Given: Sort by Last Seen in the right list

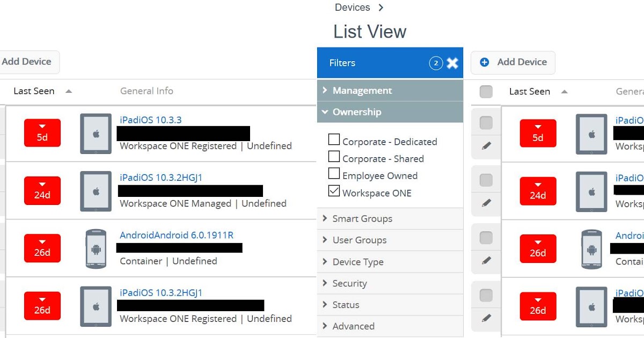Looking at the screenshot, I should pos(538,92).
